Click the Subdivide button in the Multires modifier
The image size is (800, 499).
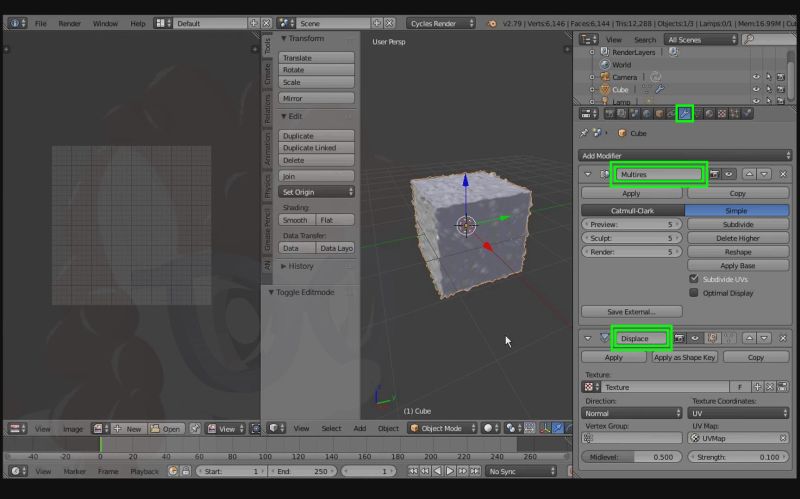click(738, 224)
